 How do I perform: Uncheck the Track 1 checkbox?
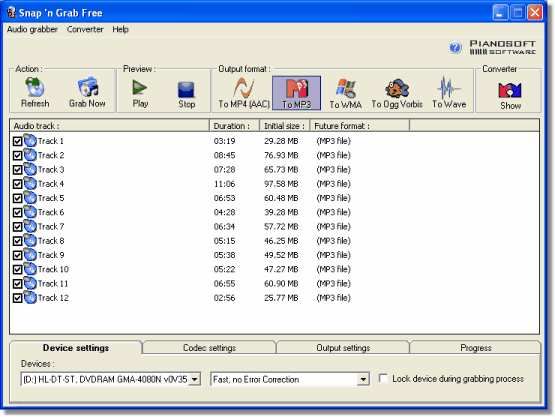pos(17,141)
